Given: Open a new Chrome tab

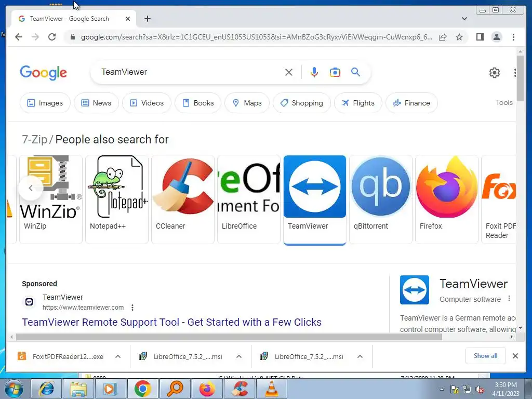Looking at the screenshot, I should tap(147, 19).
